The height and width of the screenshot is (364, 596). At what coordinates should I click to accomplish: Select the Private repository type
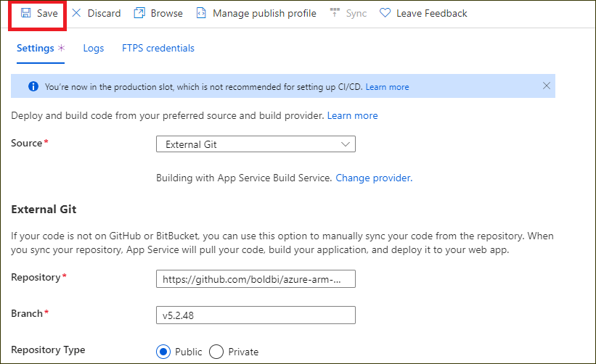(x=216, y=352)
